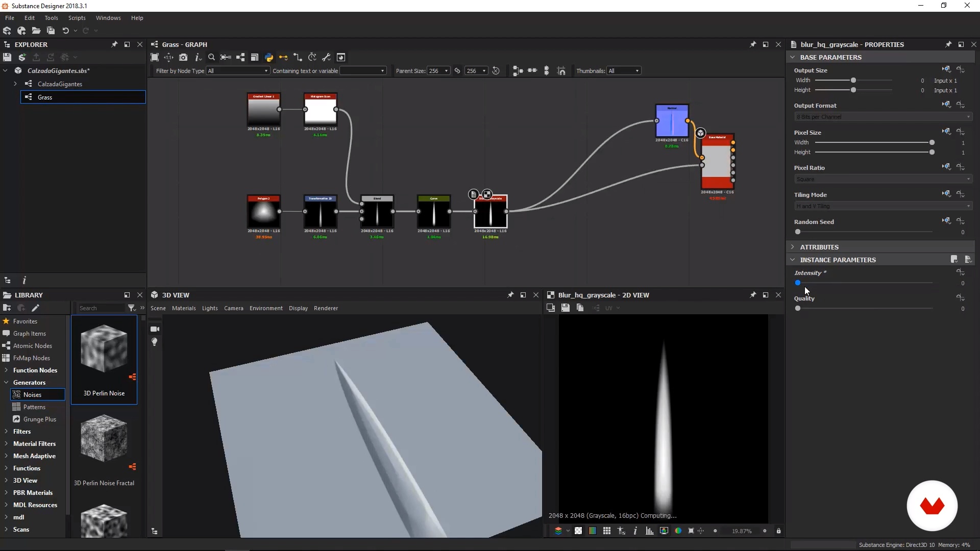Select the Polygon 2 node in graph
This screenshot has height=551, width=980.
(263, 211)
